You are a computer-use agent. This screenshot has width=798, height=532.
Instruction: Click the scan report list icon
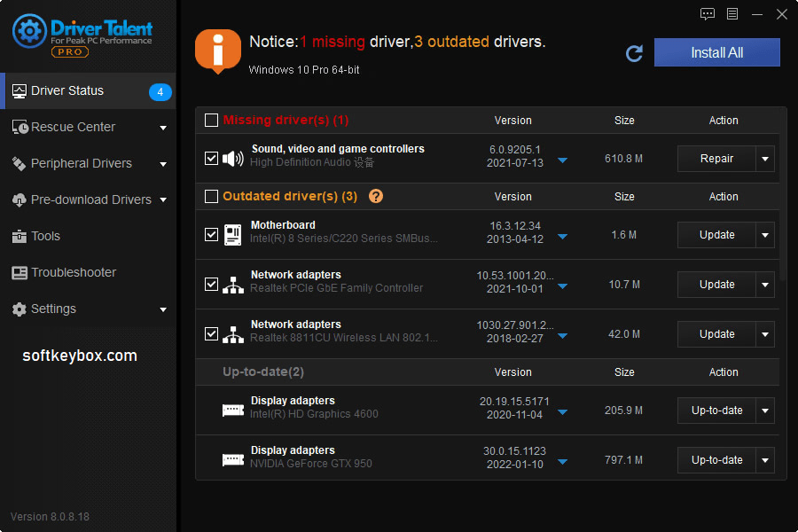click(x=732, y=14)
